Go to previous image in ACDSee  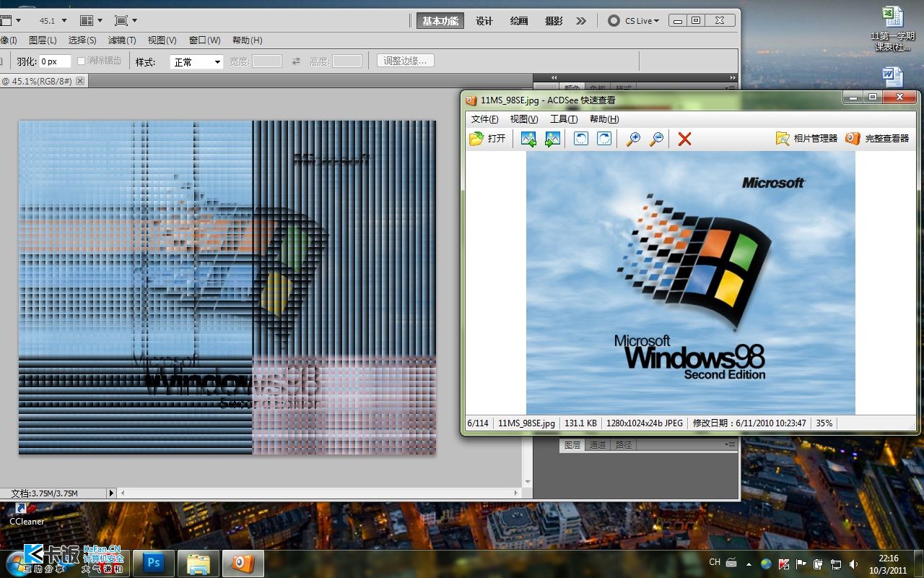point(528,139)
